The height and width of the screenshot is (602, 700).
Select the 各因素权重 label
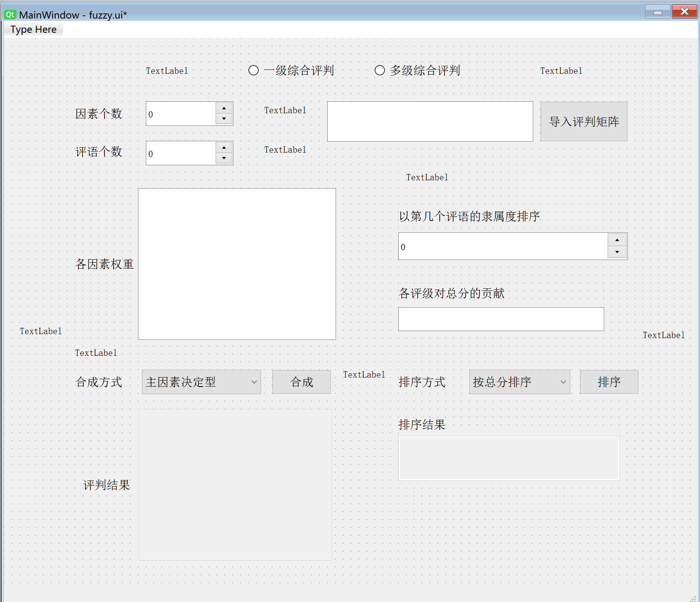pos(105,264)
